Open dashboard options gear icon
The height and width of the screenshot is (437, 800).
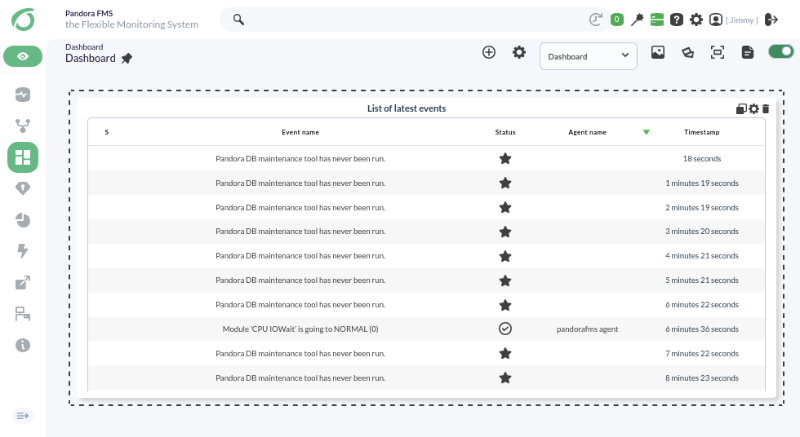click(x=519, y=52)
